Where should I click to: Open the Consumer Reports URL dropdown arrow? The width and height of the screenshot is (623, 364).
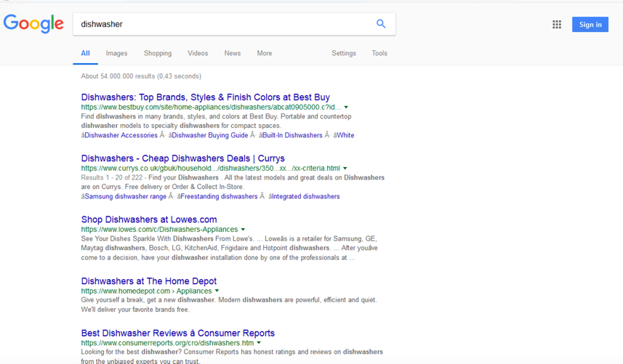(x=259, y=343)
